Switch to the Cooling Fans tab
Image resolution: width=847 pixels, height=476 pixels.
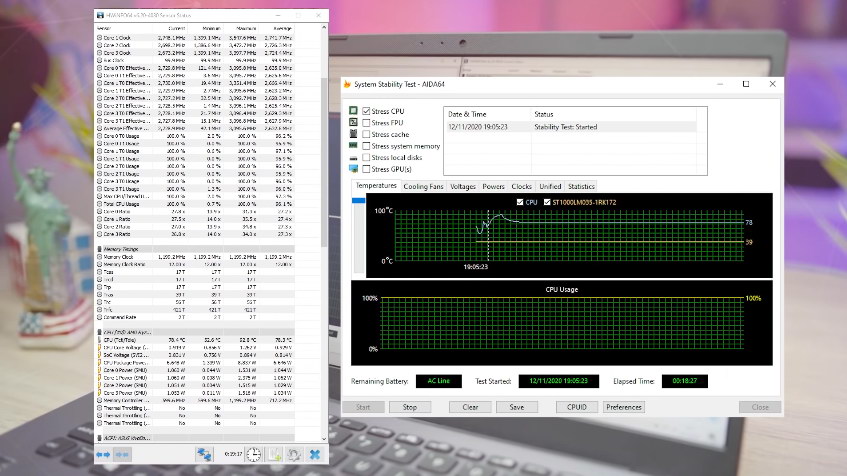point(423,186)
